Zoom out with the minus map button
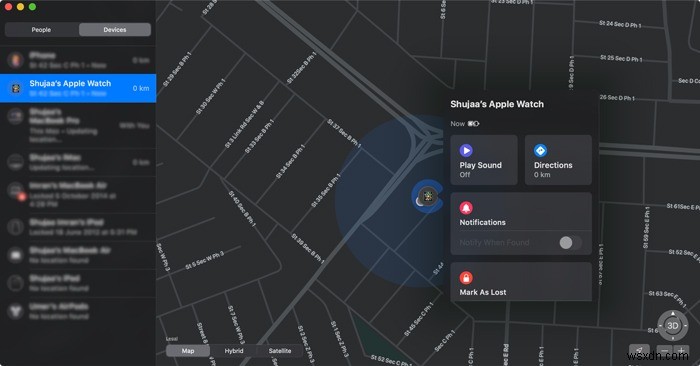 [665, 351]
